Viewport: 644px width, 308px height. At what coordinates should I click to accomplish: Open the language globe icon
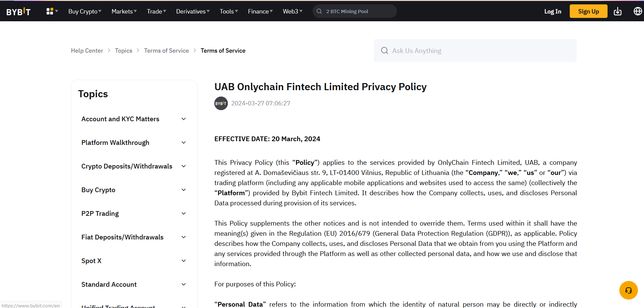coord(638,11)
